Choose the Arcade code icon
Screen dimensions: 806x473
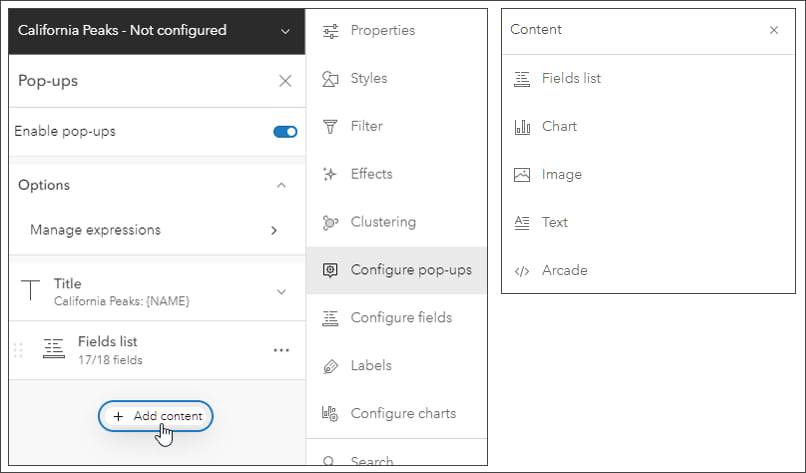click(x=521, y=271)
